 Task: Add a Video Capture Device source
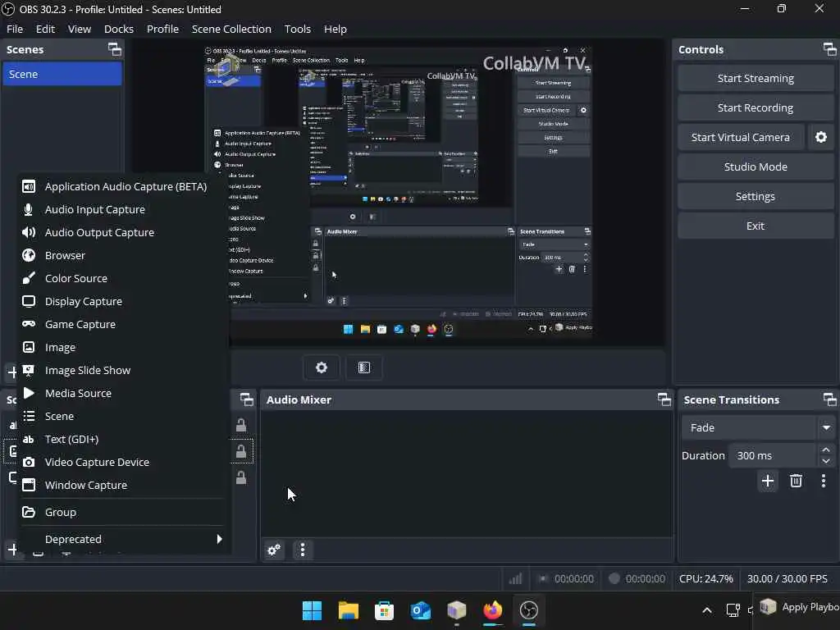[121, 462]
